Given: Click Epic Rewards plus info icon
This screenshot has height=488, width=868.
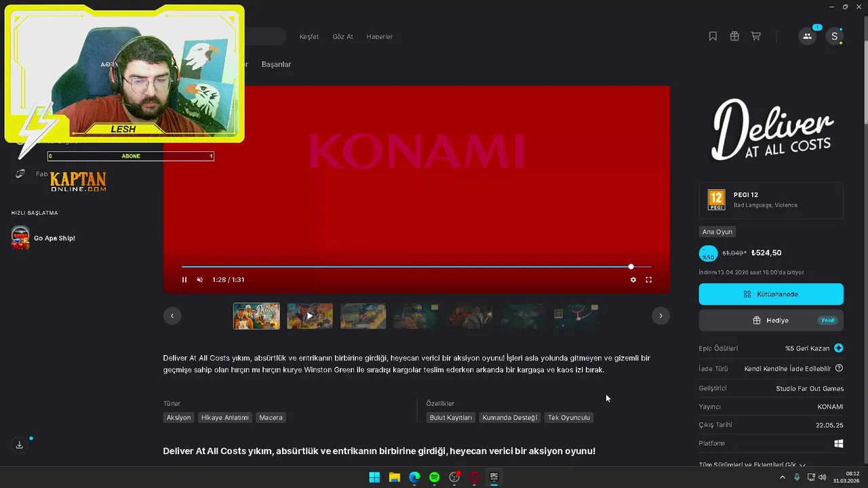Looking at the screenshot, I should coord(839,348).
